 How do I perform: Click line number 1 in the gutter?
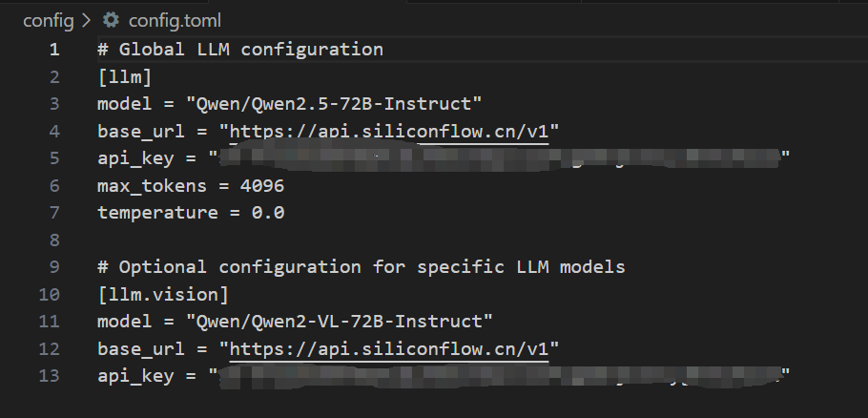click(54, 49)
